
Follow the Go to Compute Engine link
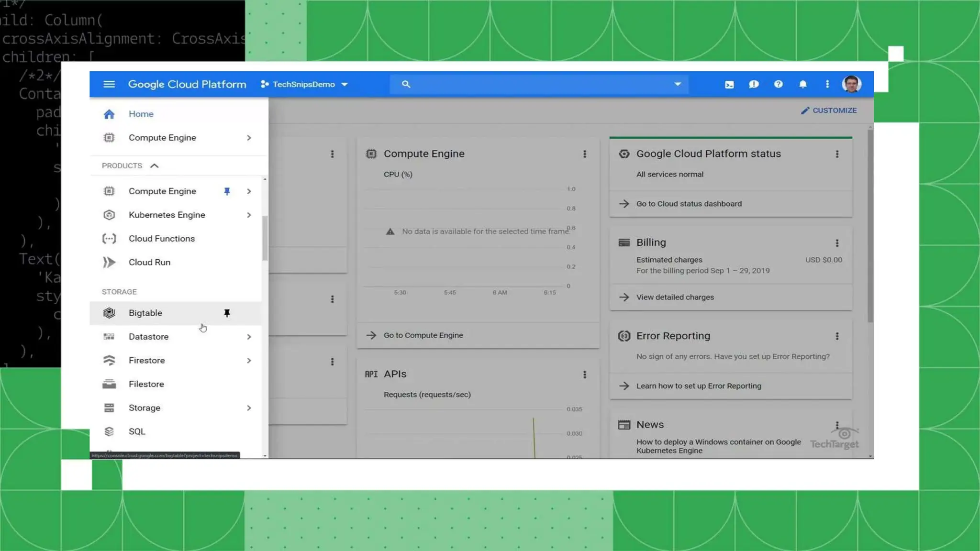point(423,335)
